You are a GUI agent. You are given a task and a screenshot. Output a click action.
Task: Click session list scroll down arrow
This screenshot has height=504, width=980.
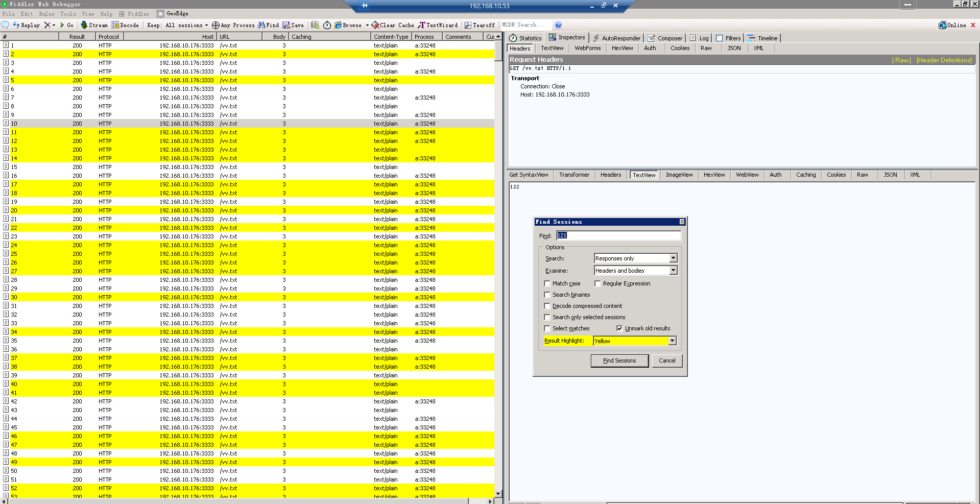(x=498, y=494)
